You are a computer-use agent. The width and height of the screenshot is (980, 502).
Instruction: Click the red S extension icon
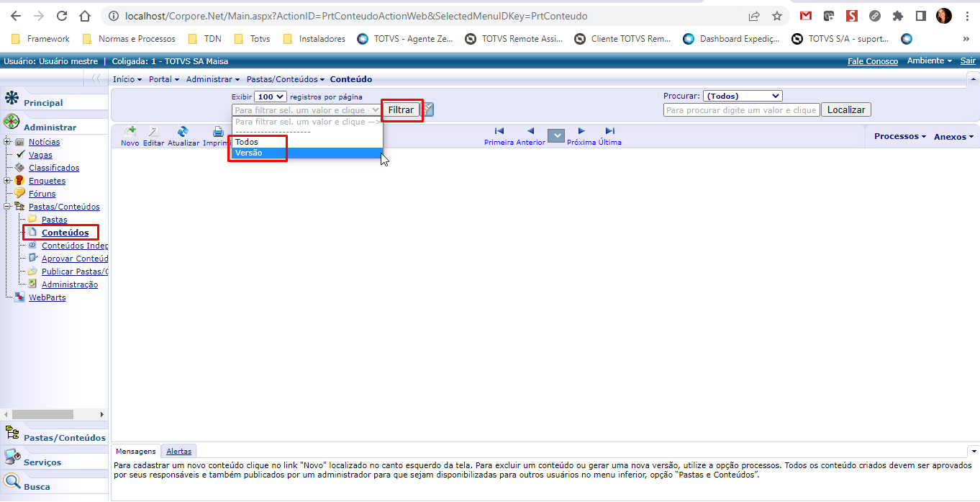click(852, 16)
